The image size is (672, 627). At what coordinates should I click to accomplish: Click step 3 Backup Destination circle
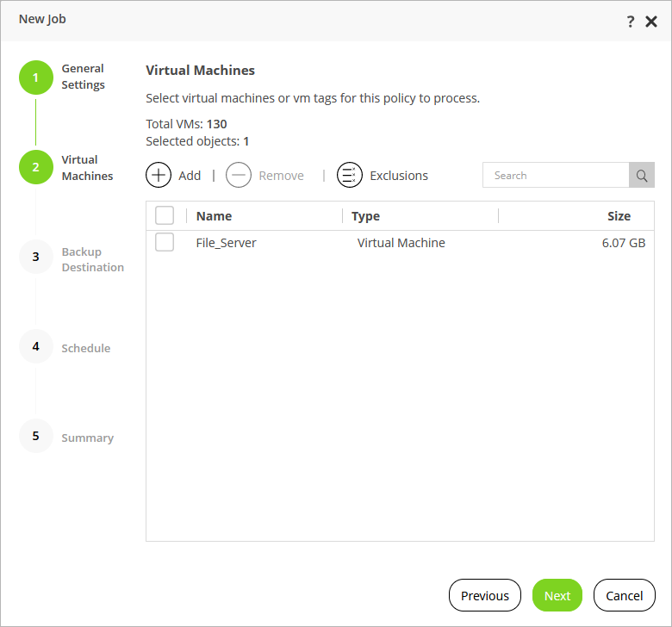coord(35,257)
